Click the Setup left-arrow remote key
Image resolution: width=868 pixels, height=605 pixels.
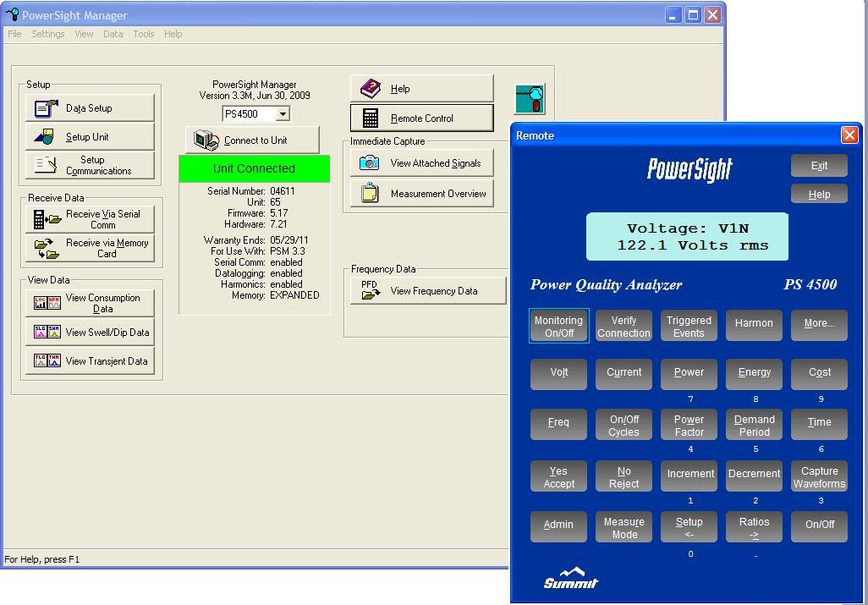689,526
